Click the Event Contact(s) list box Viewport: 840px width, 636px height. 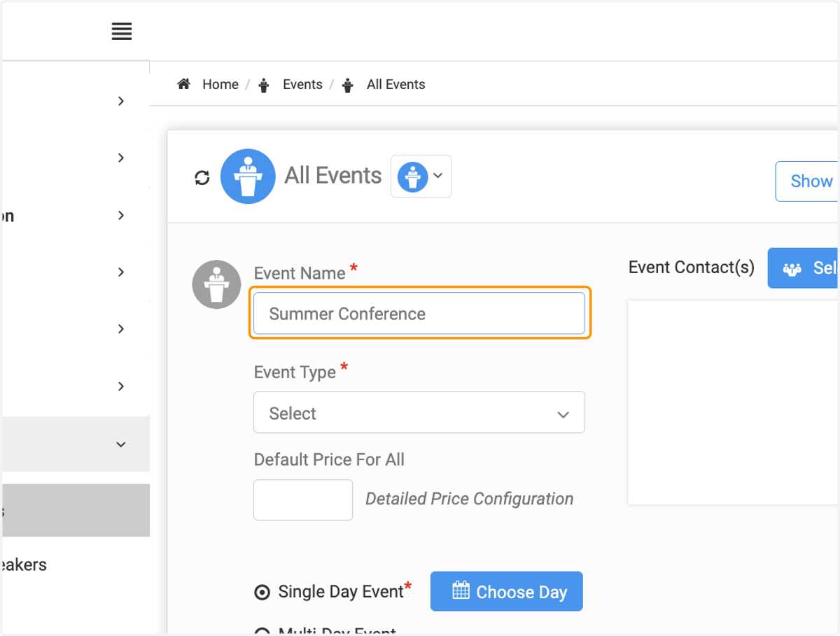pos(734,403)
